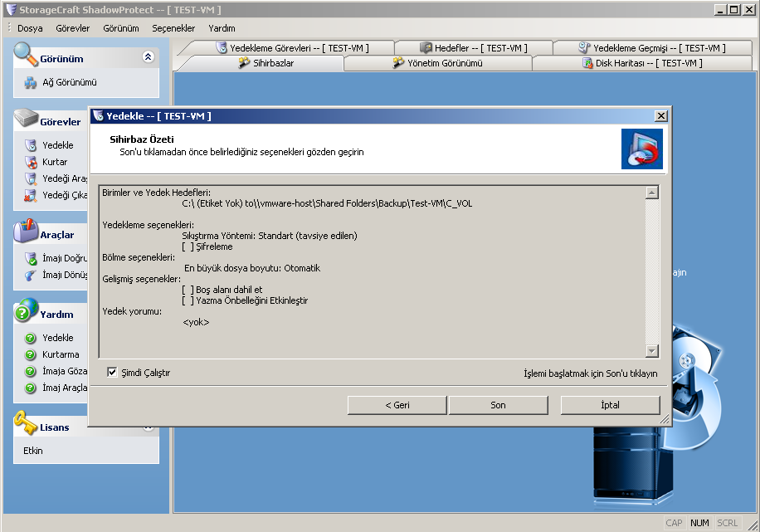This screenshot has height=532, width=760.
Task: Click the Görevler drive panel icon
Action: point(26,119)
